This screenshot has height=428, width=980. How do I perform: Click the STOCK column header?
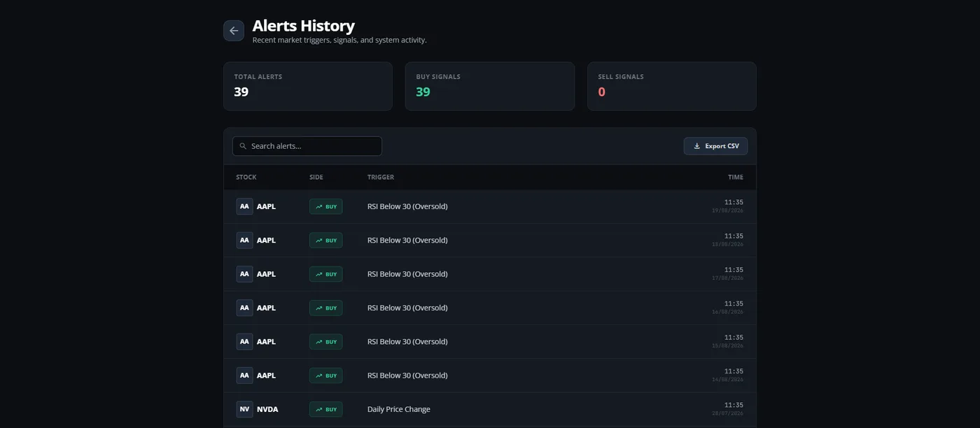click(x=246, y=177)
